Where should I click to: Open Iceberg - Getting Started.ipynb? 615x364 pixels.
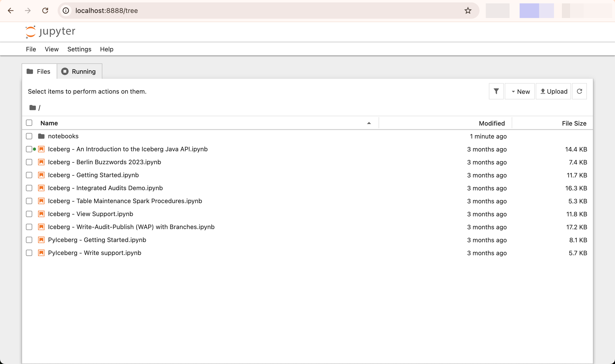tap(93, 175)
